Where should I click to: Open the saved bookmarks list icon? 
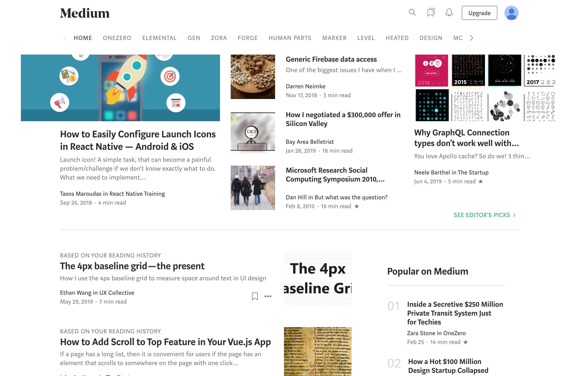(431, 12)
